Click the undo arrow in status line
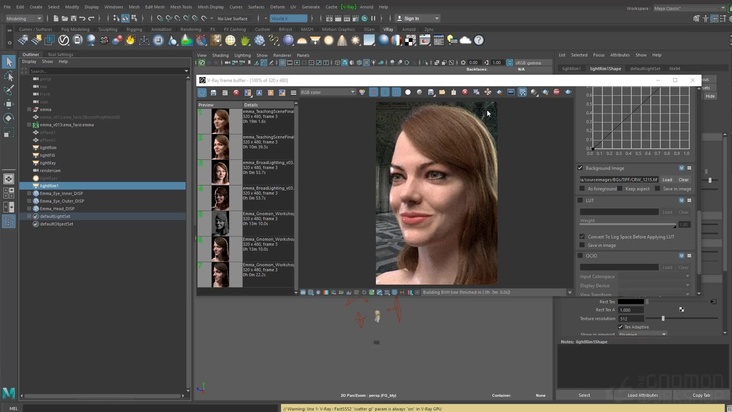This screenshot has height=412, width=732. [x=82, y=18]
